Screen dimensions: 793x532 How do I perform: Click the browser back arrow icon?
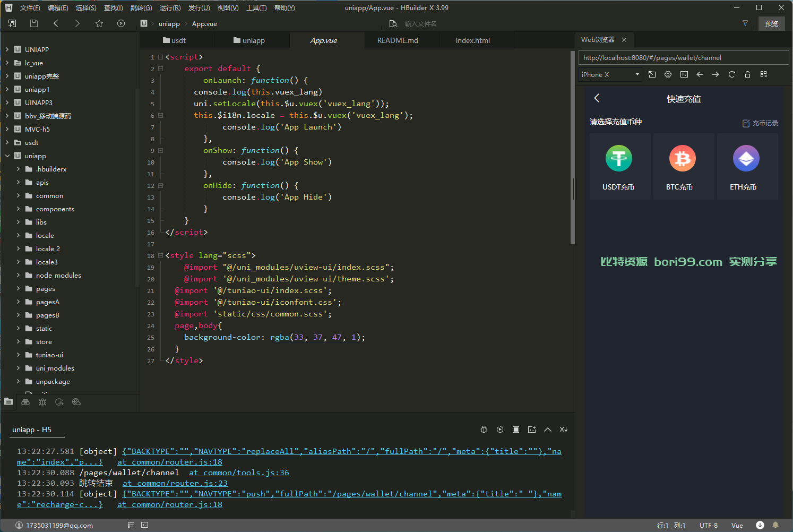click(700, 74)
